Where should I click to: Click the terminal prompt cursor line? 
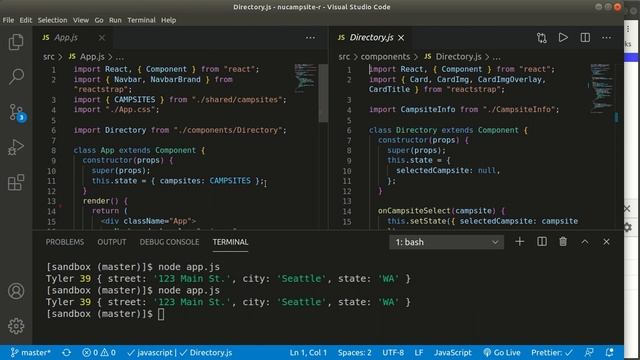[105, 314]
